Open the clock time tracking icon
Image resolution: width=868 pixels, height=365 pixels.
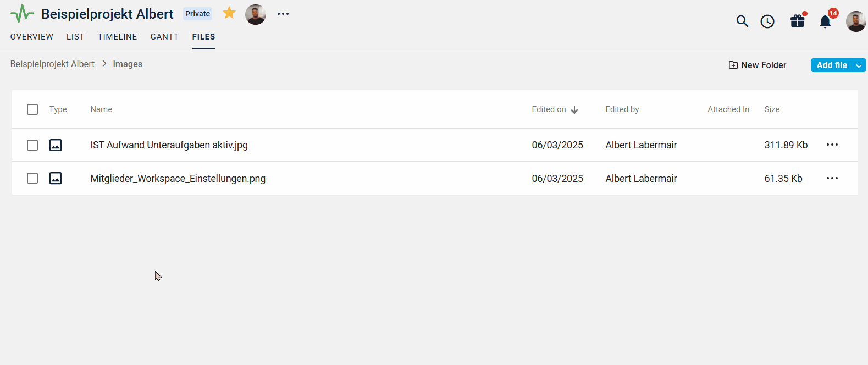tap(767, 21)
